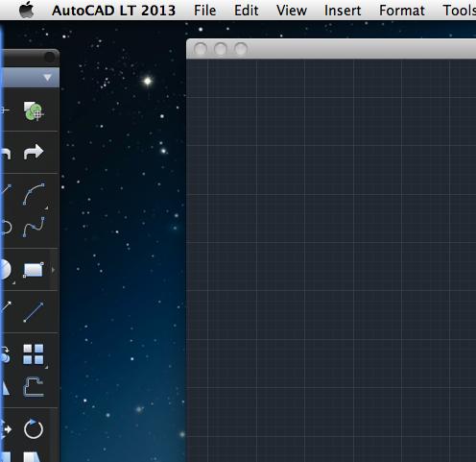The height and width of the screenshot is (462, 476).
Task: Select the Spline curve tool
Action: tap(34, 227)
